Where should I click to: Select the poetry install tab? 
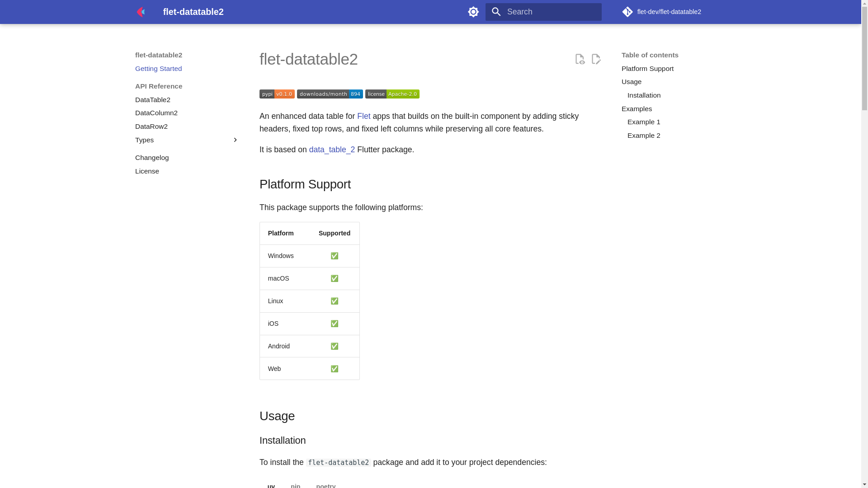(326, 485)
